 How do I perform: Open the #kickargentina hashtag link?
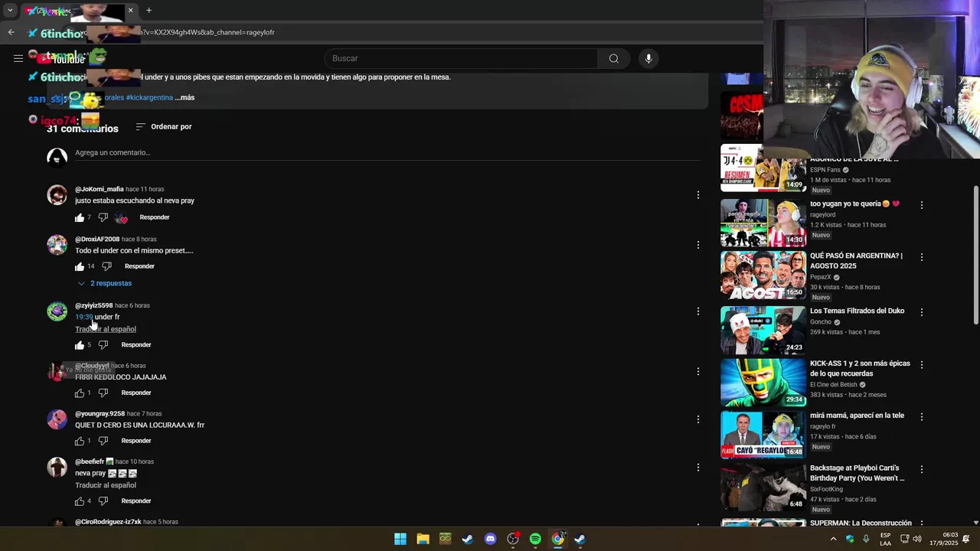click(149, 97)
